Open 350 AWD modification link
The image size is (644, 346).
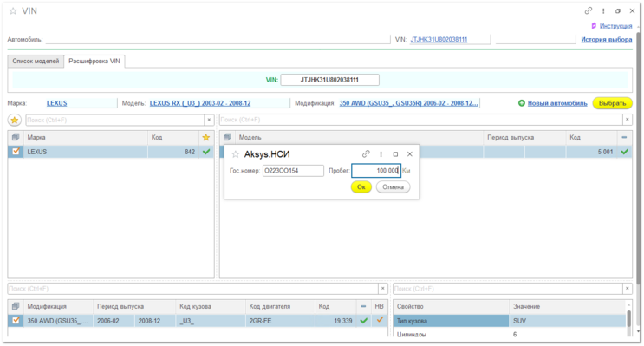(x=408, y=103)
